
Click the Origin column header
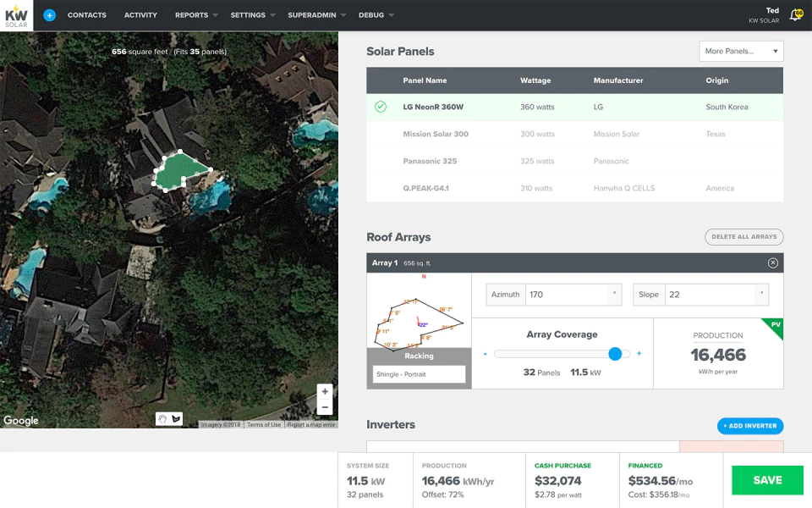716,80
